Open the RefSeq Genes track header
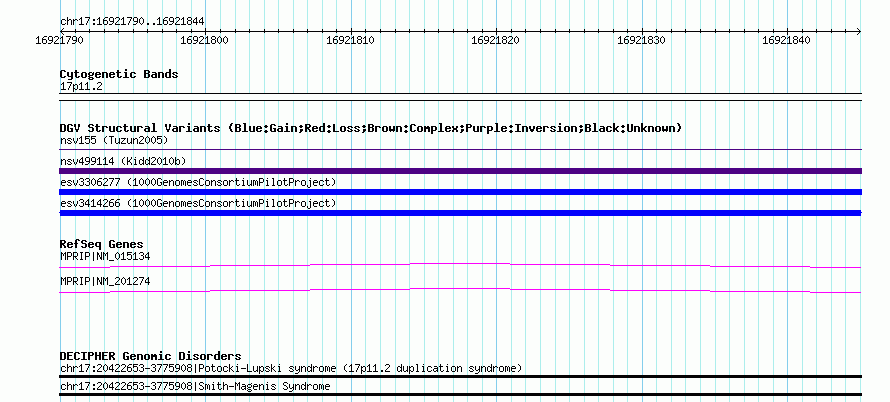The width and height of the screenshot is (890, 402). pos(102,244)
